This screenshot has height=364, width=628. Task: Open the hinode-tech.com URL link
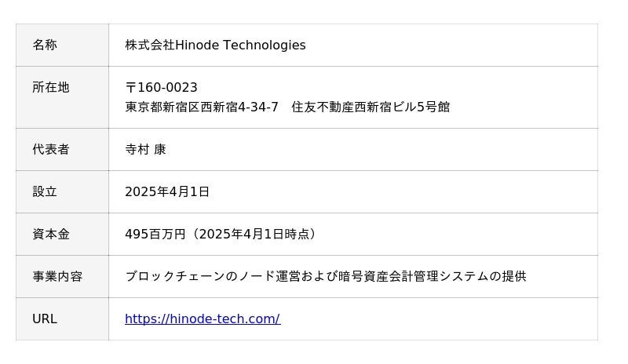(x=203, y=318)
